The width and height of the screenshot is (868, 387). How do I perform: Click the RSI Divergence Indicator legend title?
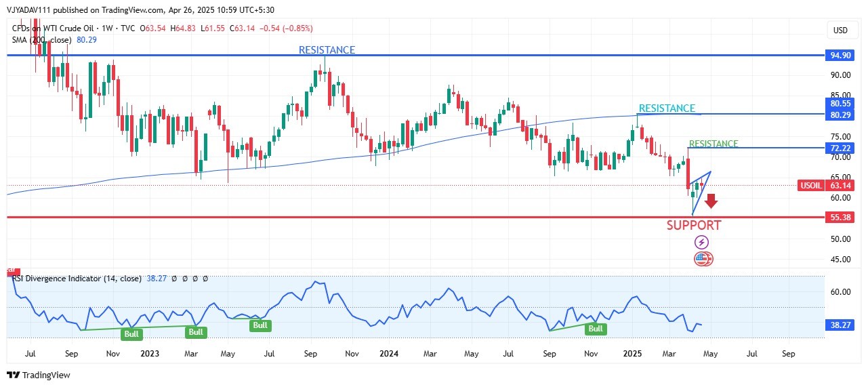tap(77, 279)
